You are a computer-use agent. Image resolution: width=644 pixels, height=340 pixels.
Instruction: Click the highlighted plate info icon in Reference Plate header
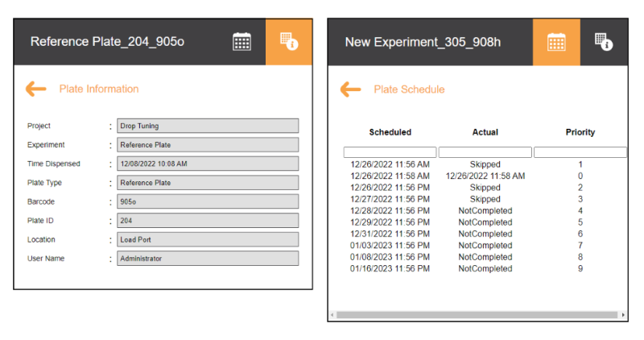[x=289, y=42]
